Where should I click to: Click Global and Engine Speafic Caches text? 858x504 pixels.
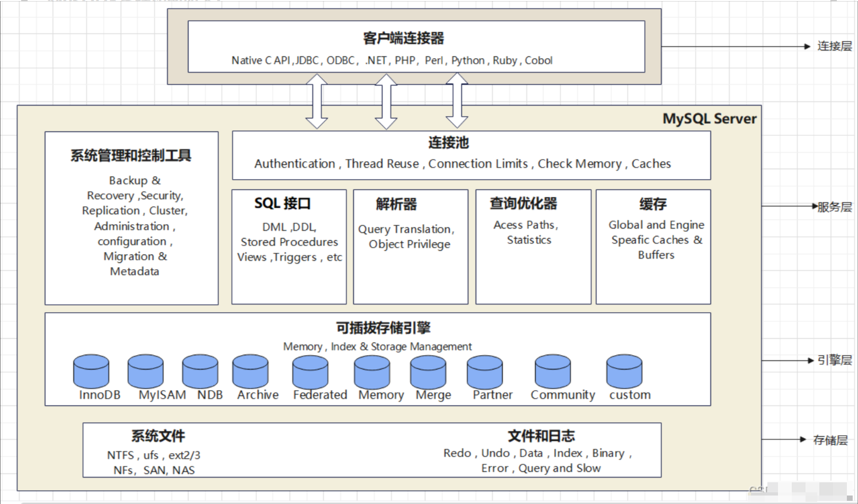[x=656, y=240]
